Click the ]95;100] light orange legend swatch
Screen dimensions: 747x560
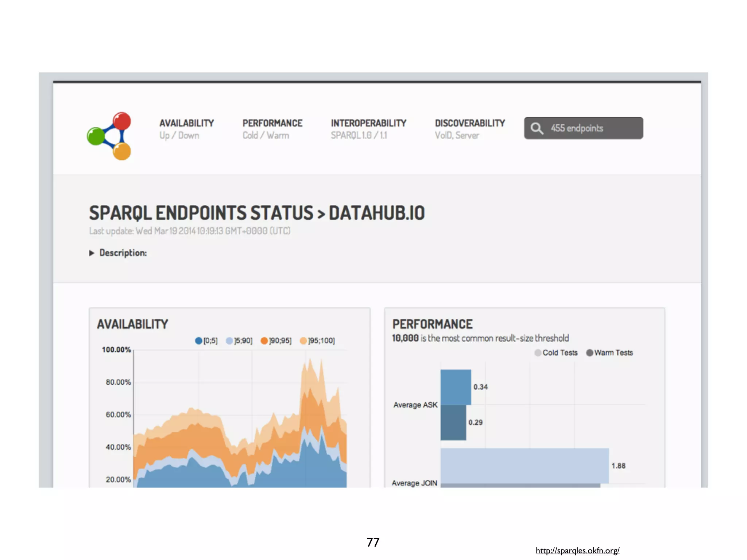pos(303,341)
